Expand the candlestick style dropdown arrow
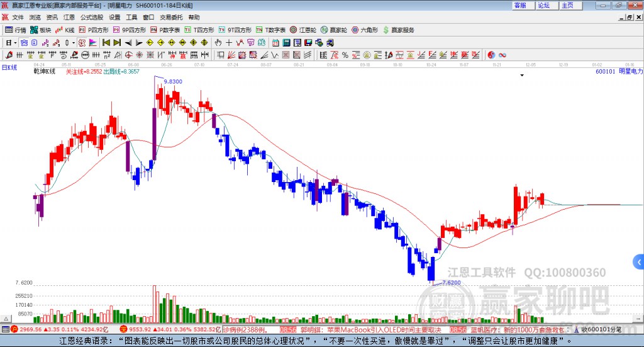The image size is (644, 347). (73, 43)
